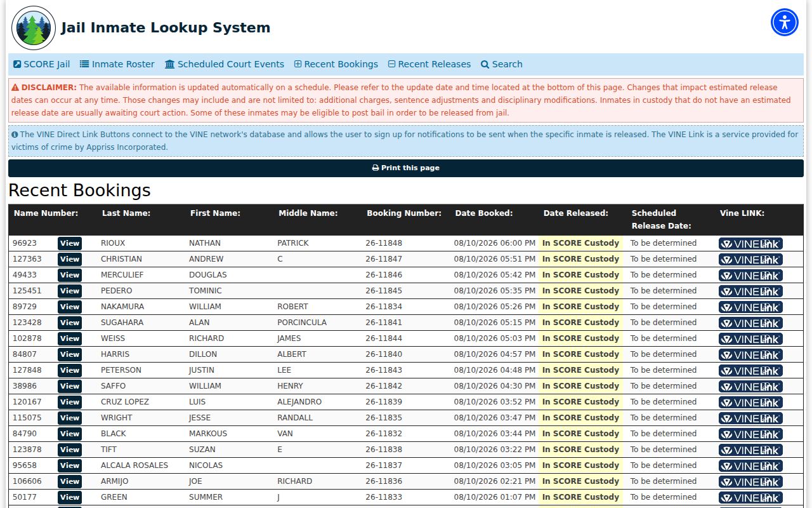This screenshot has height=508, width=812.
Task: Open VINELink for Luis Cruz Lopez
Action: pos(750,402)
